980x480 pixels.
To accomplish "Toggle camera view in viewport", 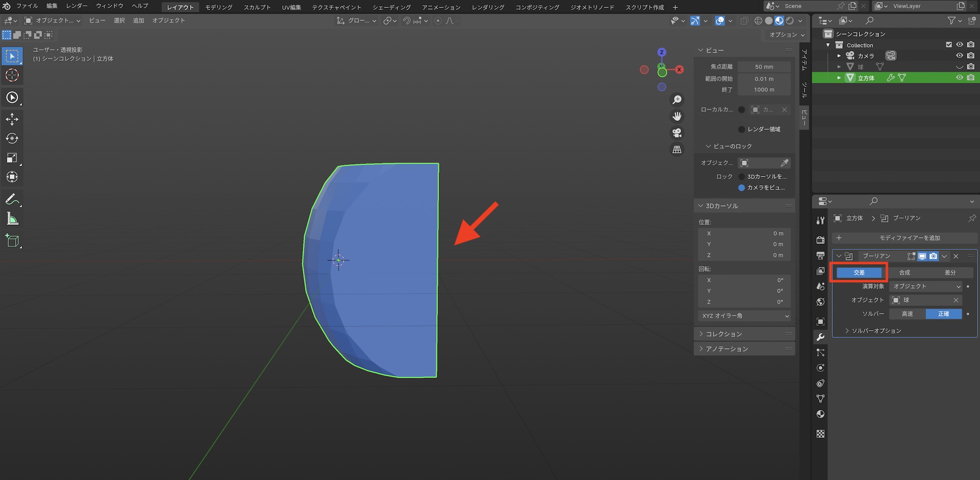I will [x=677, y=133].
